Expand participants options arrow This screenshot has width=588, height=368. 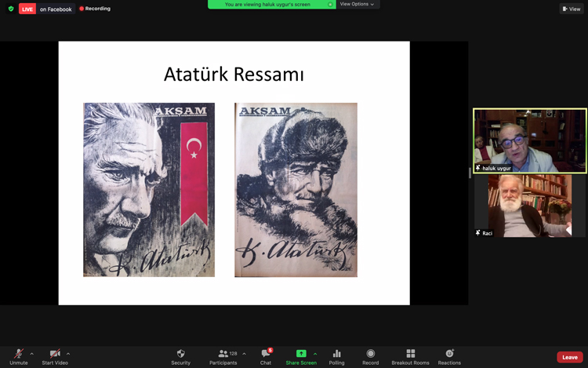[x=244, y=354]
